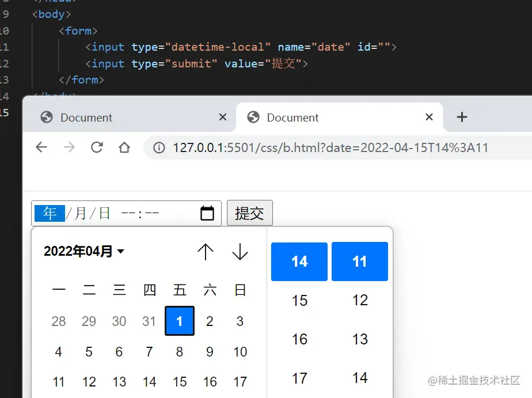532x398 pixels.
Task: Reload the page with the refresh icon
Action: point(97,147)
